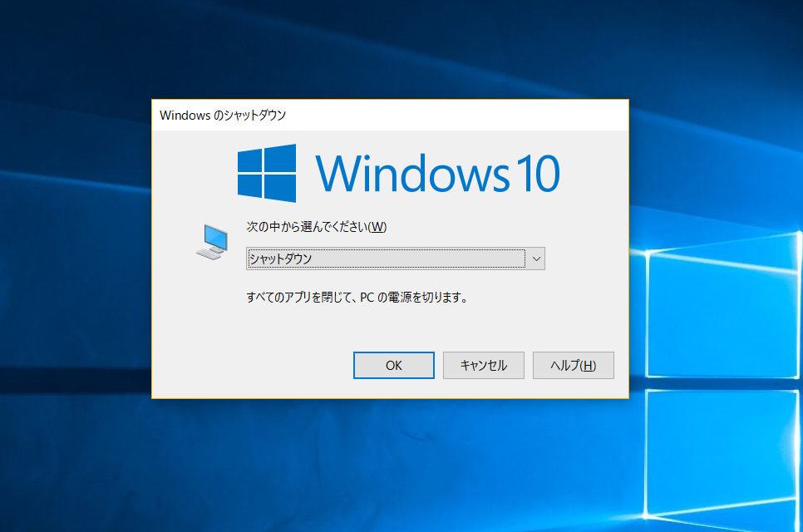
Task: Click the Windows 10 wordmark text
Action: tap(438, 174)
